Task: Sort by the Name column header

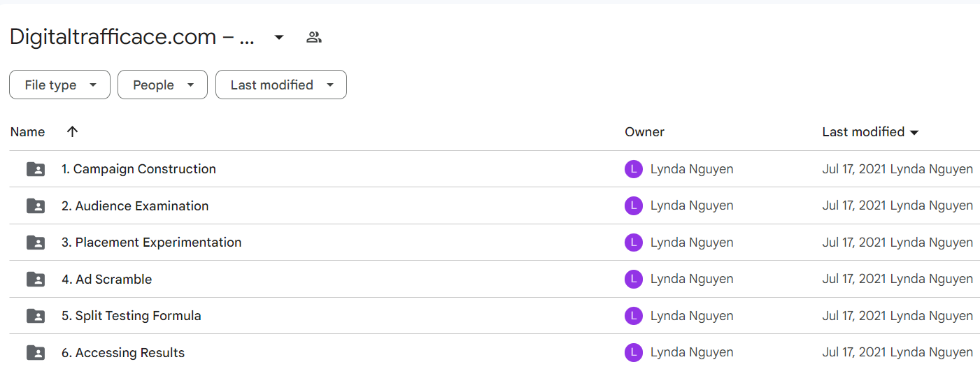Action: coord(27,131)
